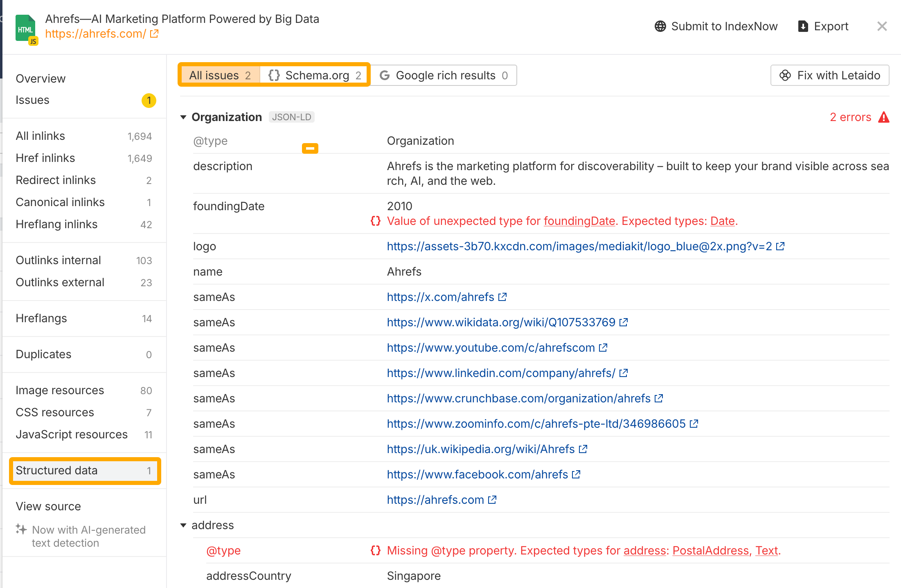Close the page details panel

point(882,26)
